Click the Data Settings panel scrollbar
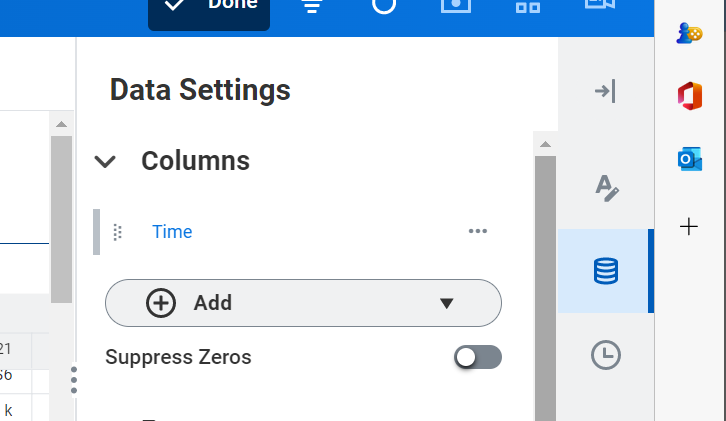The image size is (726, 421). pos(545,280)
